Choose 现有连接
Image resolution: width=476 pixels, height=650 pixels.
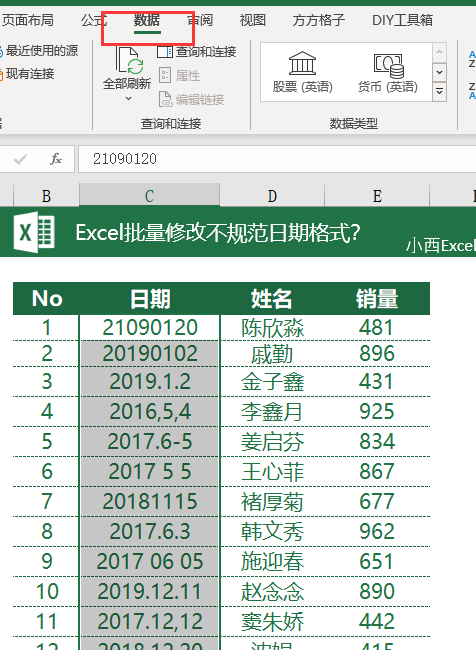pos(27,74)
